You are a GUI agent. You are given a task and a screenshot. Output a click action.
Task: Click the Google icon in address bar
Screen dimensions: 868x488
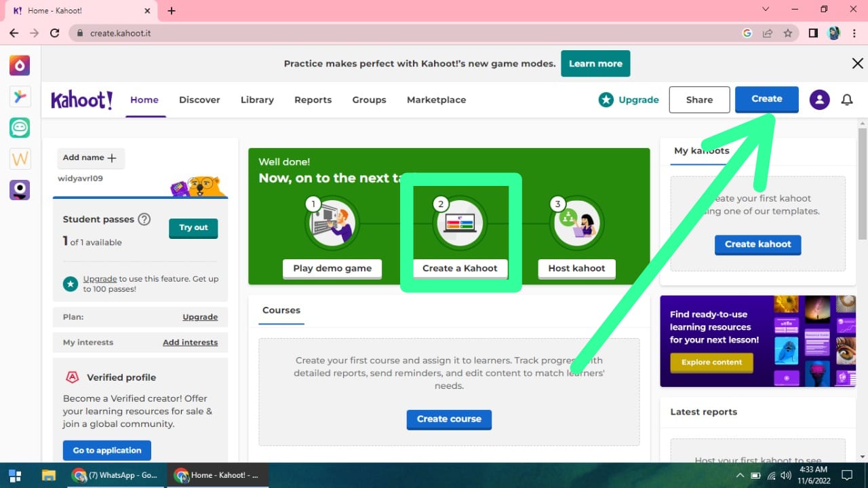click(x=747, y=33)
